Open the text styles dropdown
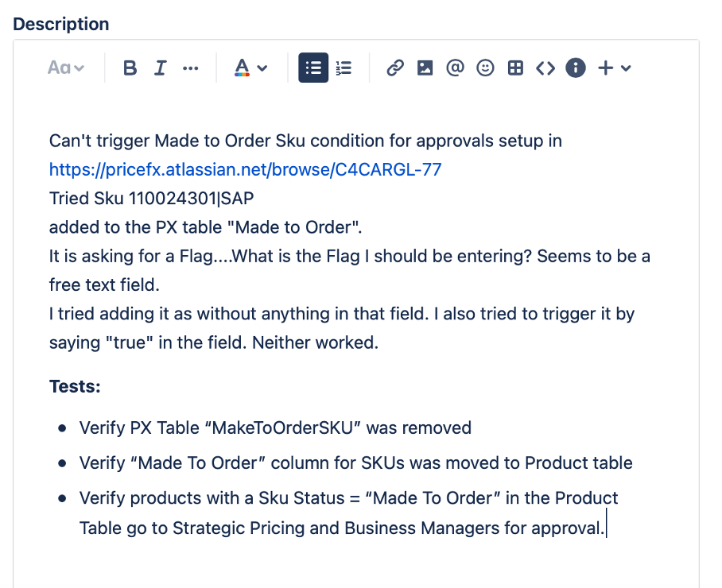 coord(65,68)
